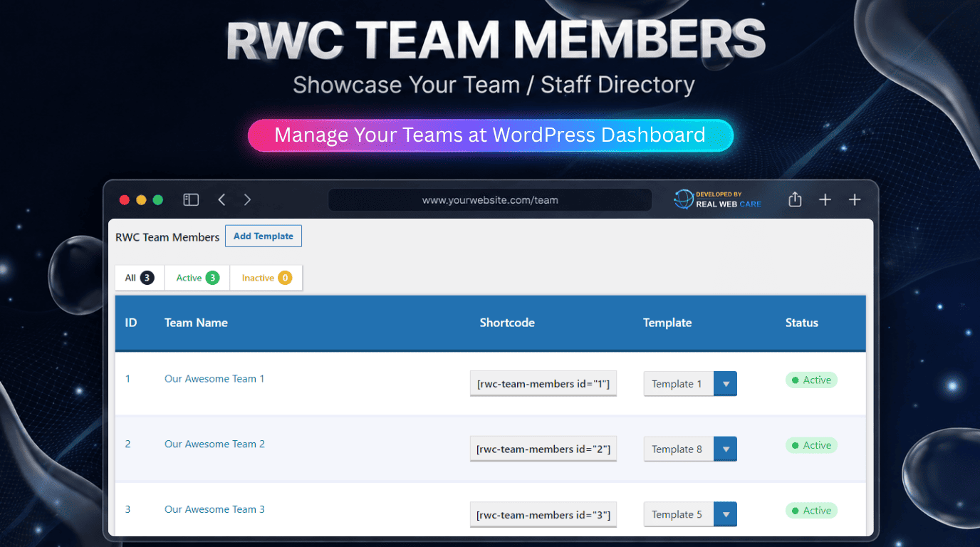Click the Template column header

point(667,323)
